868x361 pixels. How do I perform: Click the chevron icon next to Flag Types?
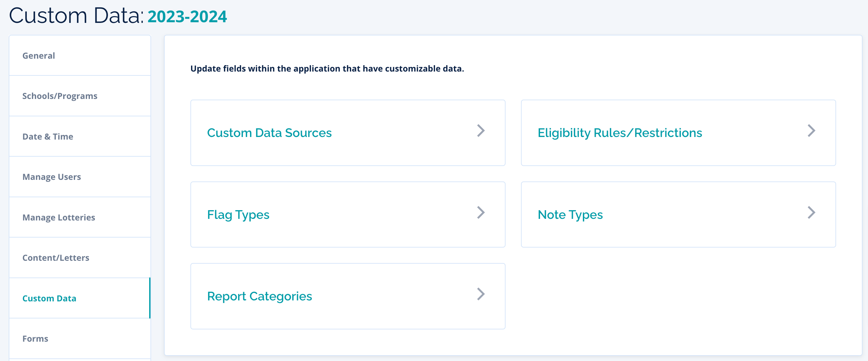[481, 213]
